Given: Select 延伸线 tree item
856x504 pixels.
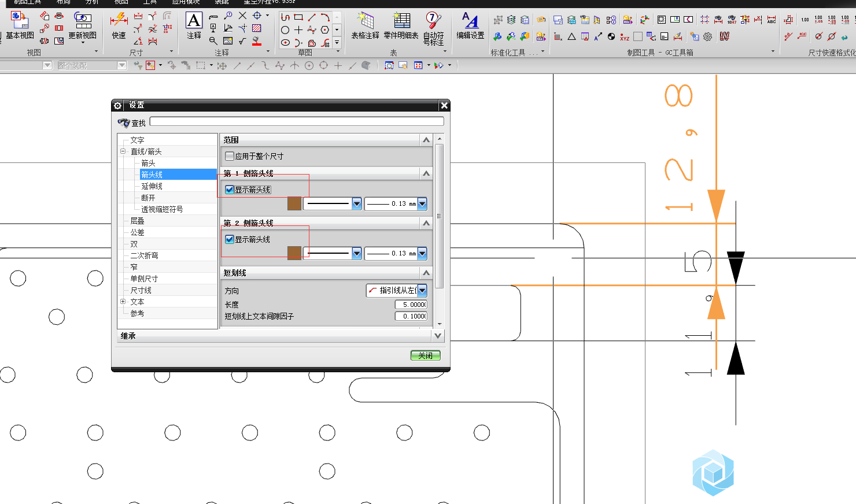Looking at the screenshot, I should 152,186.
